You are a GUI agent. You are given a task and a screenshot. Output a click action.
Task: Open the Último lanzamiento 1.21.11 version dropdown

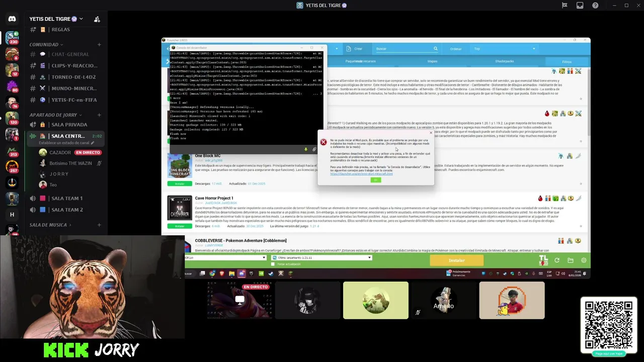321,257
